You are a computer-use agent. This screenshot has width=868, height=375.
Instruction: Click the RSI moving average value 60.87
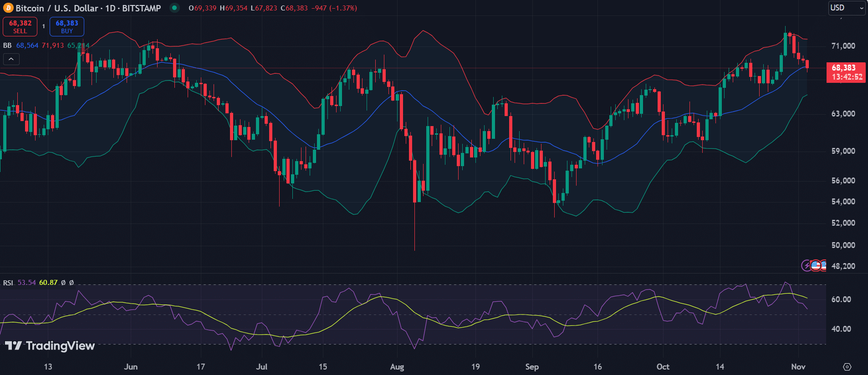point(48,283)
